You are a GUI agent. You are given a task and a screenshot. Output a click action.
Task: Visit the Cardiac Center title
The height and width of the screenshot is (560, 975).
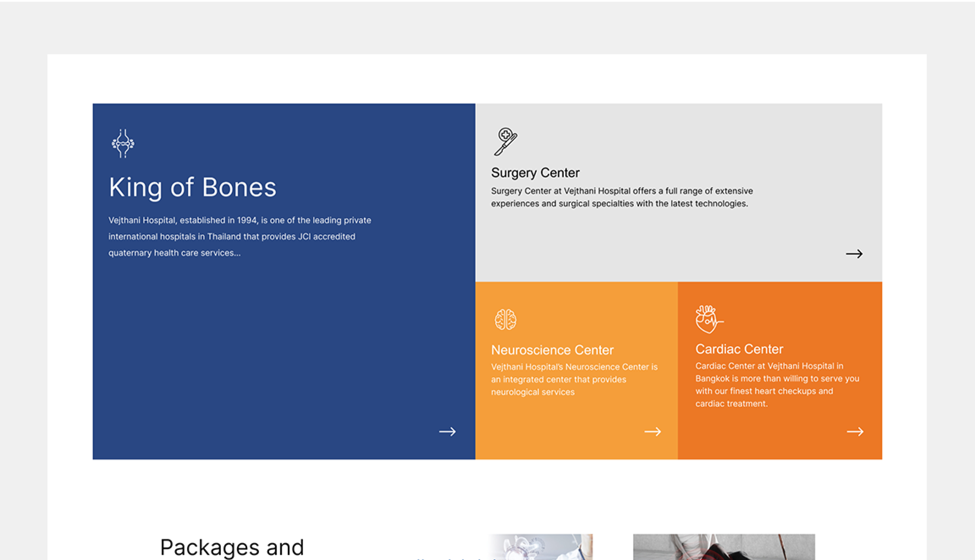[739, 349]
